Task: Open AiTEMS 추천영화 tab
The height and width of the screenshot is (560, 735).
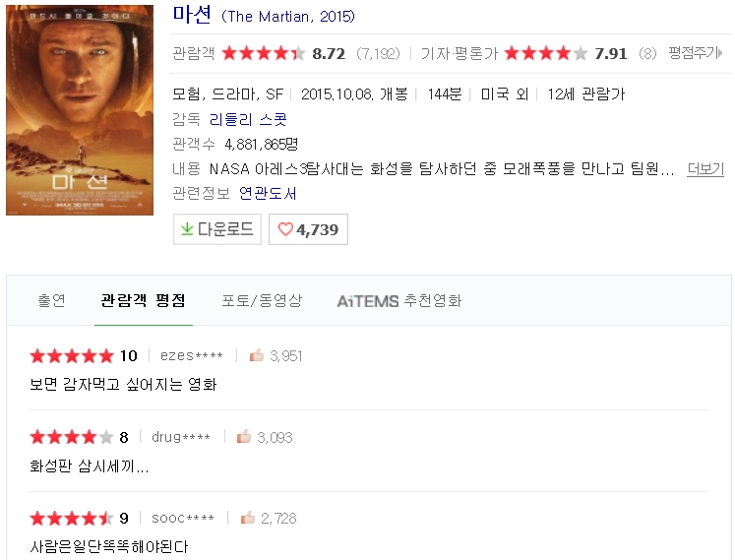Action: 399,300
